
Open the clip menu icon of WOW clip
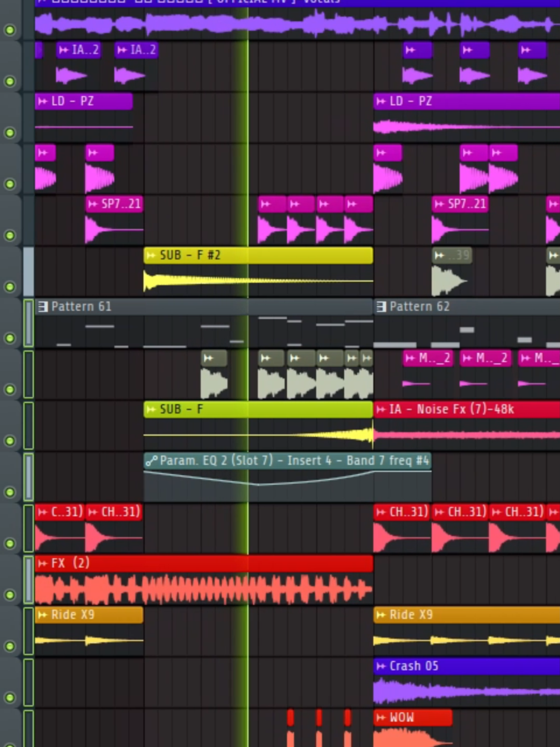(381, 717)
